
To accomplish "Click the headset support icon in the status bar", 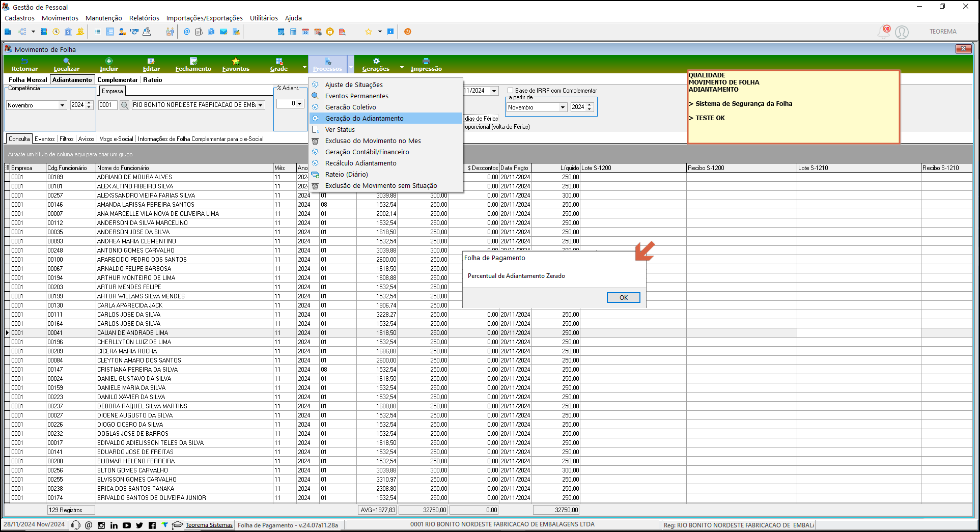I will pyautogui.click(x=76, y=525).
